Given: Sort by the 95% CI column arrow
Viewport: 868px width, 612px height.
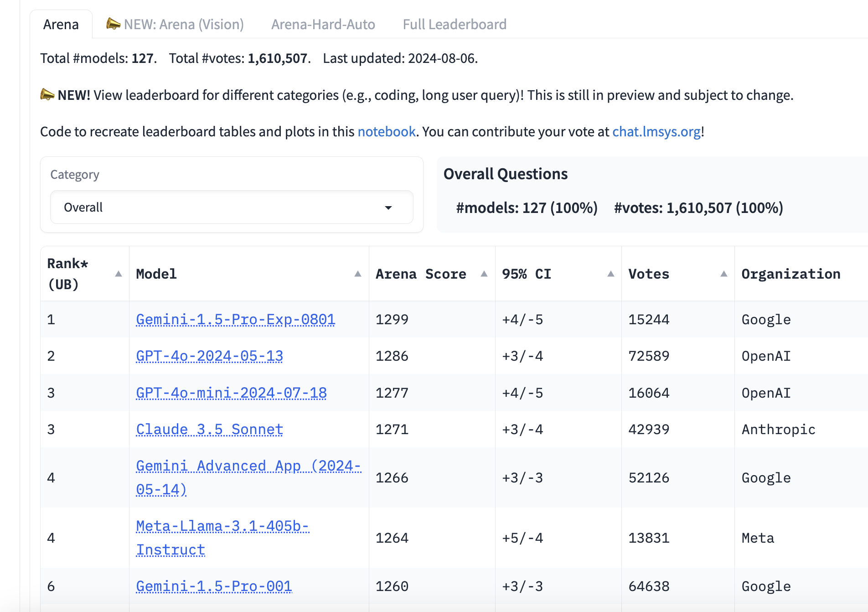Looking at the screenshot, I should (x=611, y=274).
